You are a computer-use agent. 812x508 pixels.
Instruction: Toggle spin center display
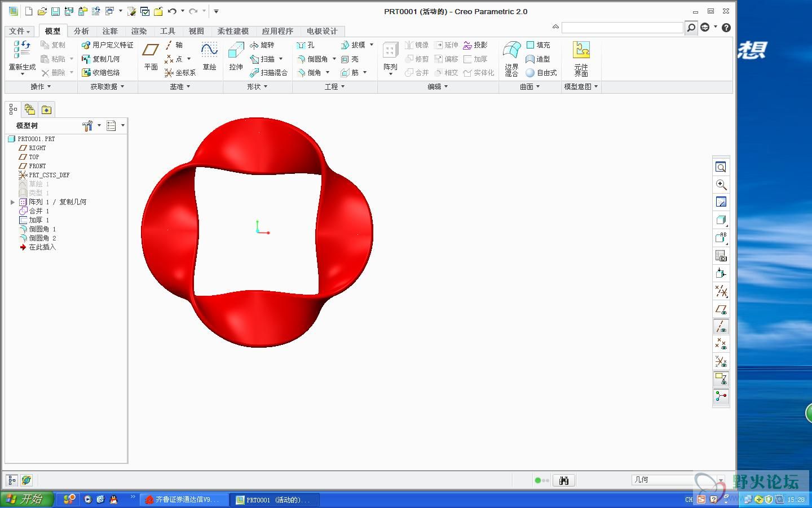coord(721,396)
